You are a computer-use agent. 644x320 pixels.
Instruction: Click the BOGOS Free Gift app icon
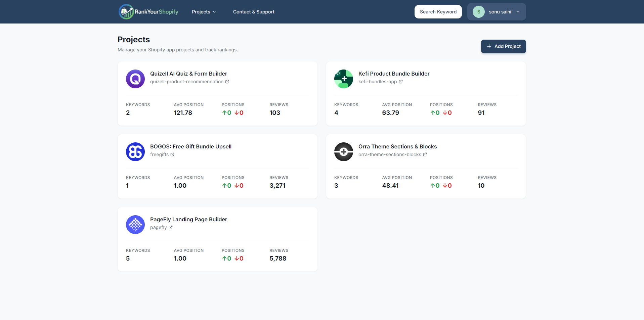click(x=135, y=152)
